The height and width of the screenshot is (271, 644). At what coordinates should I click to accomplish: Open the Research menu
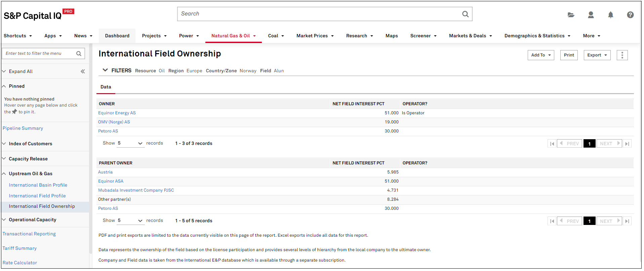click(360, 36)
